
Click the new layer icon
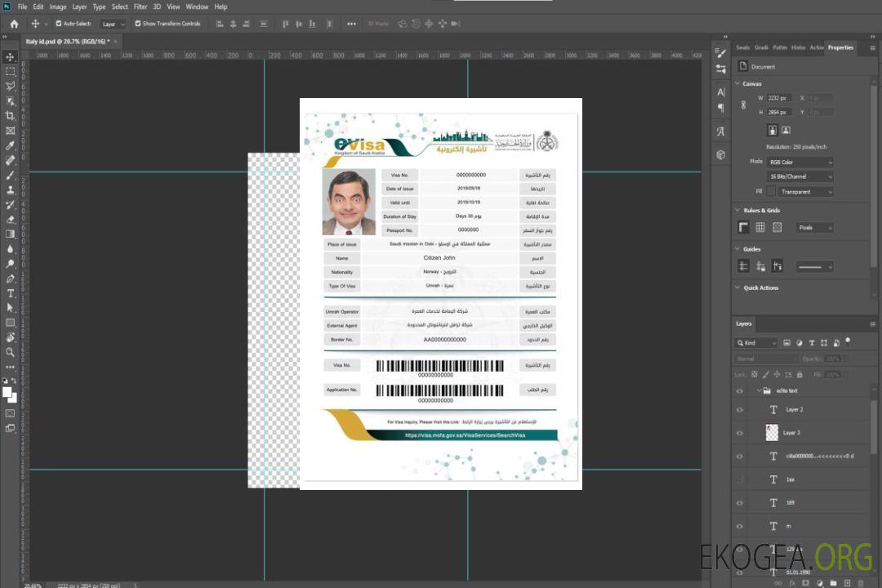847,583
